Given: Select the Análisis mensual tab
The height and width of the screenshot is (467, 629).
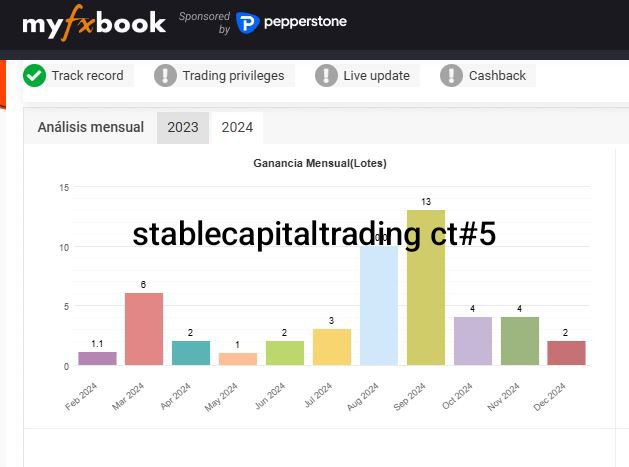Looking at the screenshot, I should (90, 127).
